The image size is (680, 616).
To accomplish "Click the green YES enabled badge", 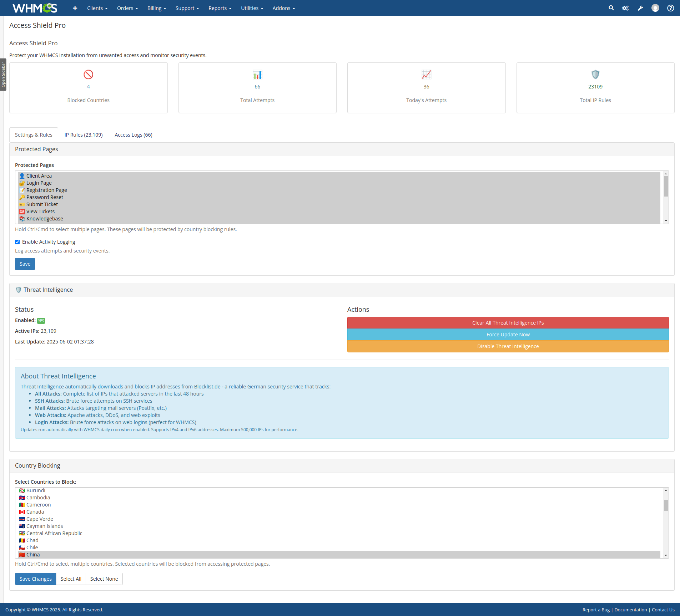I will pyautogui.click(x=41, y=321).
